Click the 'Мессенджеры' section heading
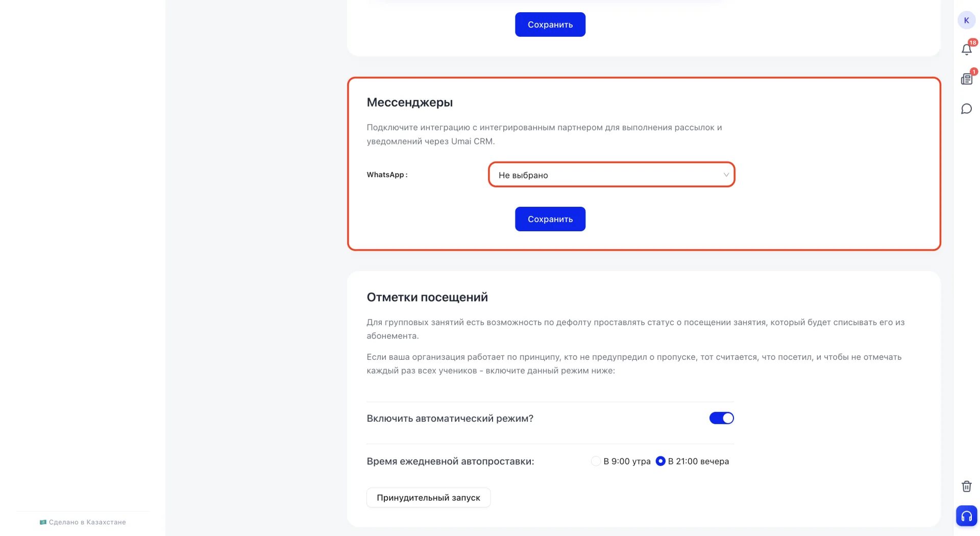 pos(409,103)
